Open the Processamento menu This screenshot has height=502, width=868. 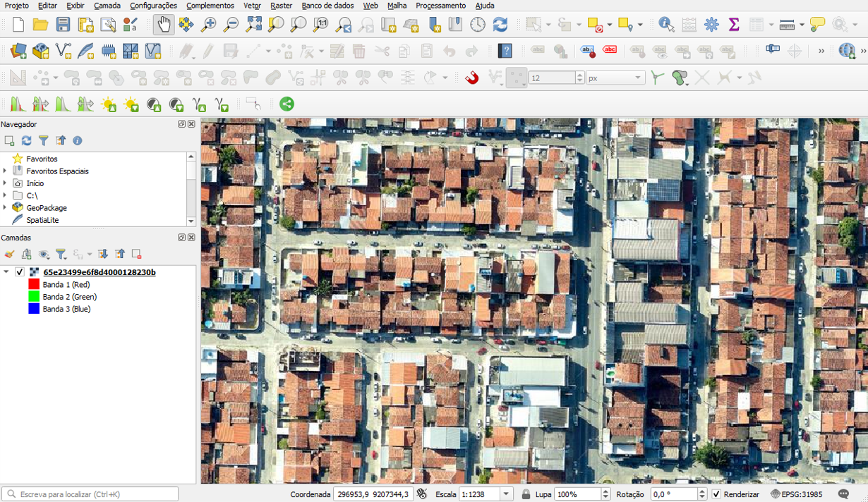point(440,6)
